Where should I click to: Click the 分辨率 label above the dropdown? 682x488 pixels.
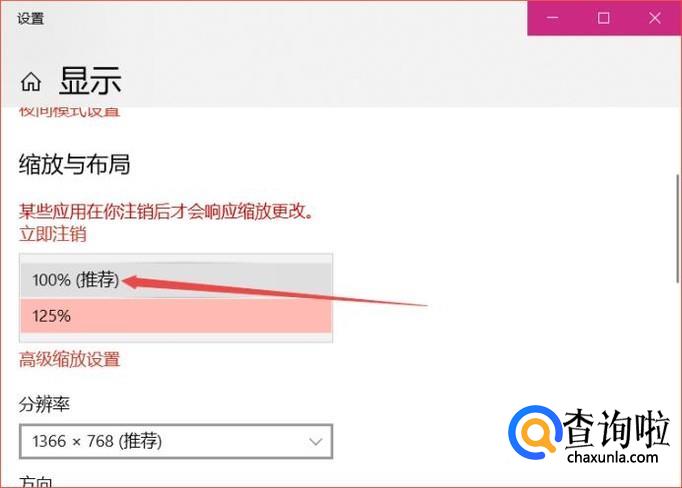(x=44, y=404)
